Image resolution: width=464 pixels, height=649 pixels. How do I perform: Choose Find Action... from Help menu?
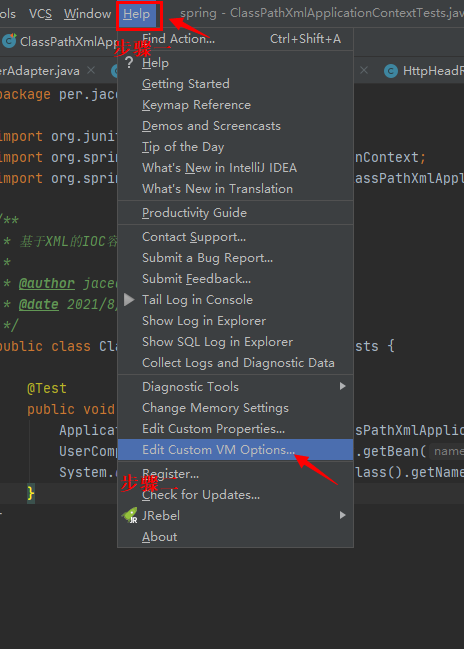235,39
